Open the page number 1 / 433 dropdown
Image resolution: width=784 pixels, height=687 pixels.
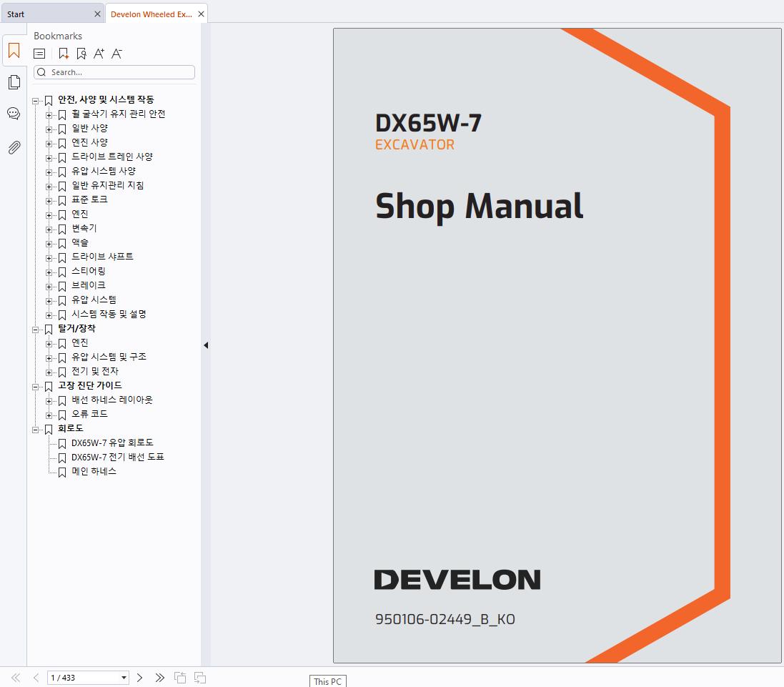[124, 678]
